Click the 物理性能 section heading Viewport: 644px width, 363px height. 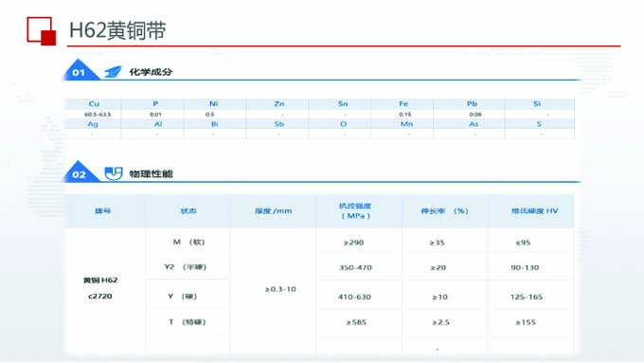151,173
